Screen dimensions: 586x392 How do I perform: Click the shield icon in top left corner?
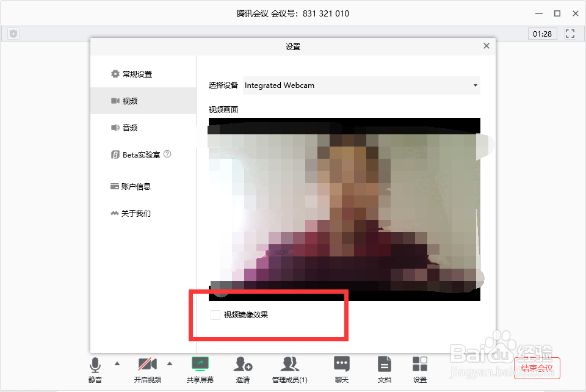(x=12, y=34)
